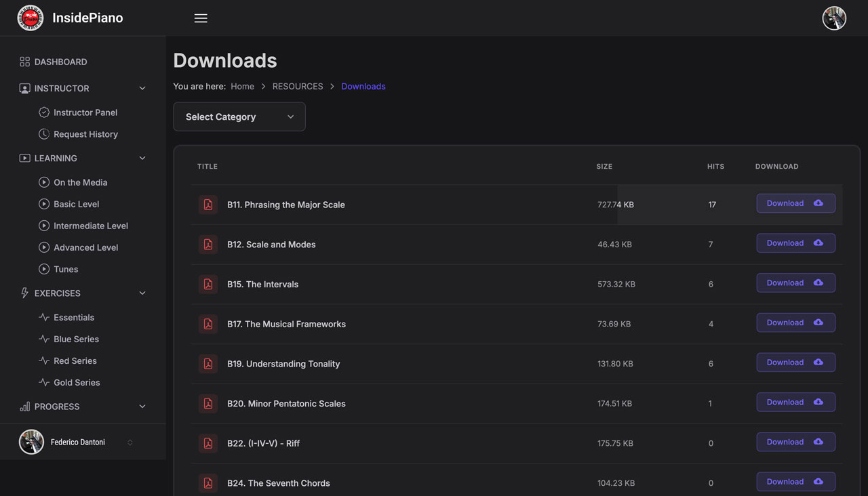Image resolution: width=868 pixels, height=496 pixels.
Task: Collapse the LEARNING section chevron
Action: click(x=142, y=158)
